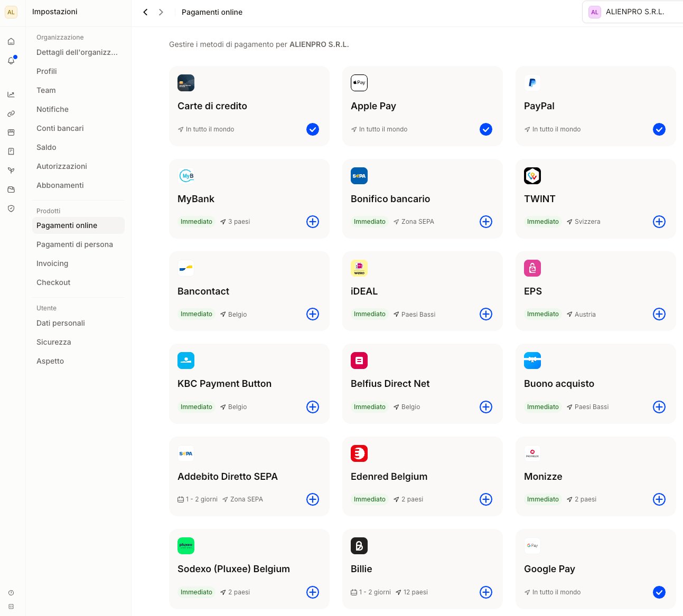This screenshot has height=616, width=683.
Task: Click the Belfius Direct Net title
Action: coord(390,384)
